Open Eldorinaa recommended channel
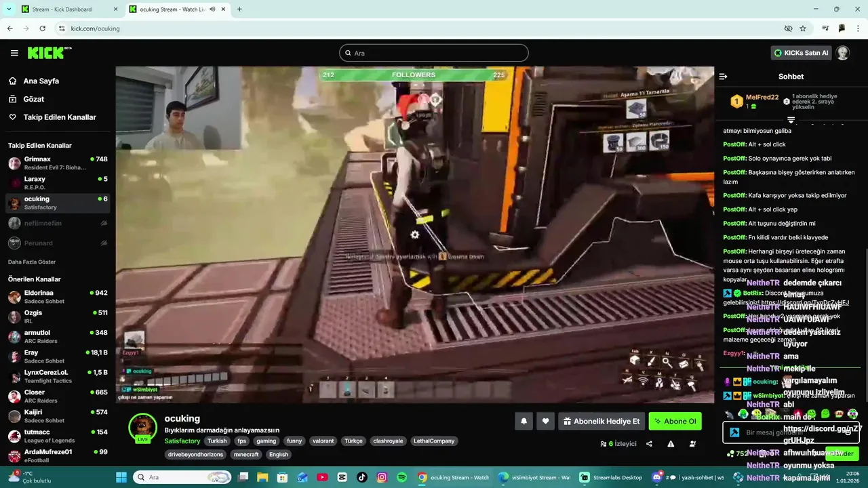 coord(58,297)
